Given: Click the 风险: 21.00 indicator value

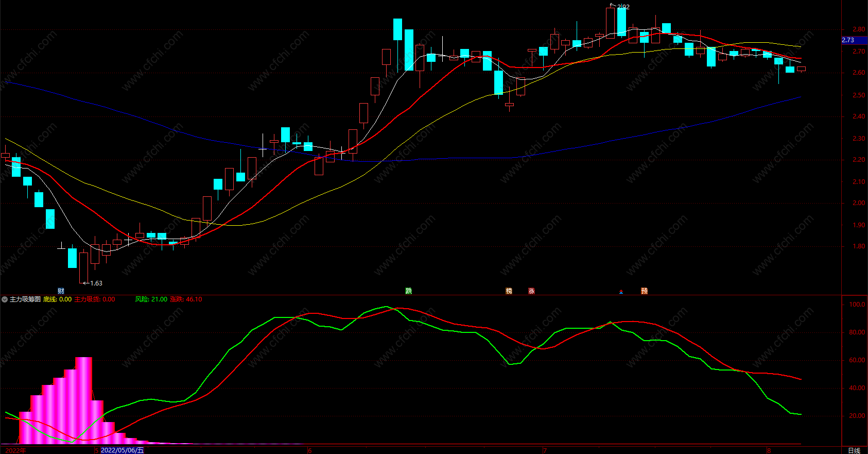Looking at the screenshot, I should (x=151, y=299).
